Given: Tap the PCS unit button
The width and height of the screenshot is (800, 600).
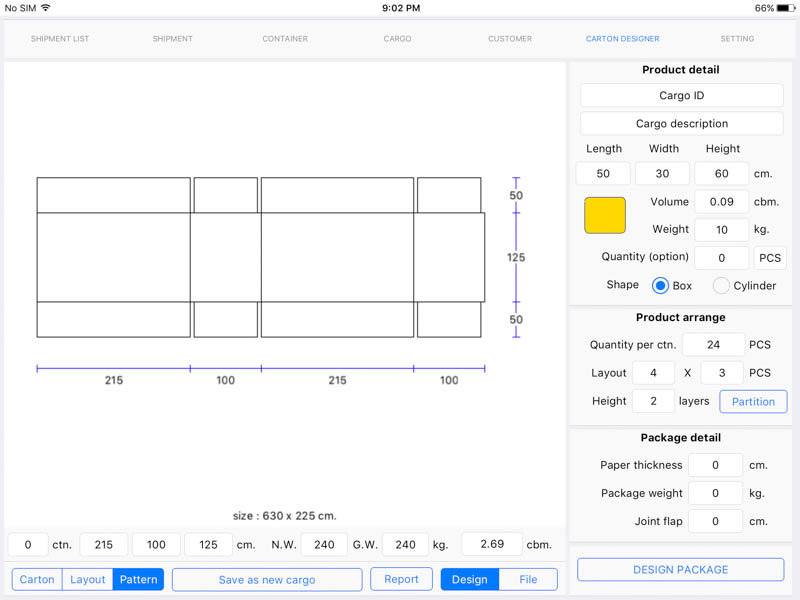Looking at the screenshot, I should tap(770, 258).
